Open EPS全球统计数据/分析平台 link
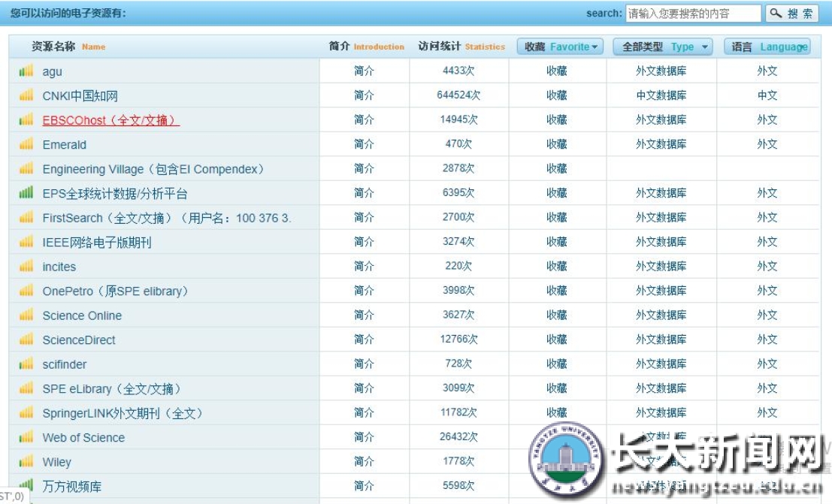 [114, 194]
